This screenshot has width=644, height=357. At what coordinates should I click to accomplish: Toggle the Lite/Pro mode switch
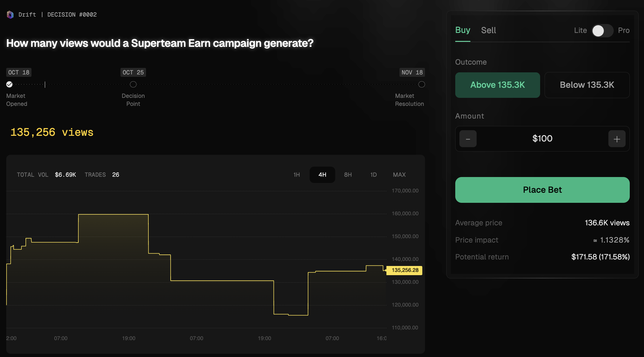click(x=602, y=31)
